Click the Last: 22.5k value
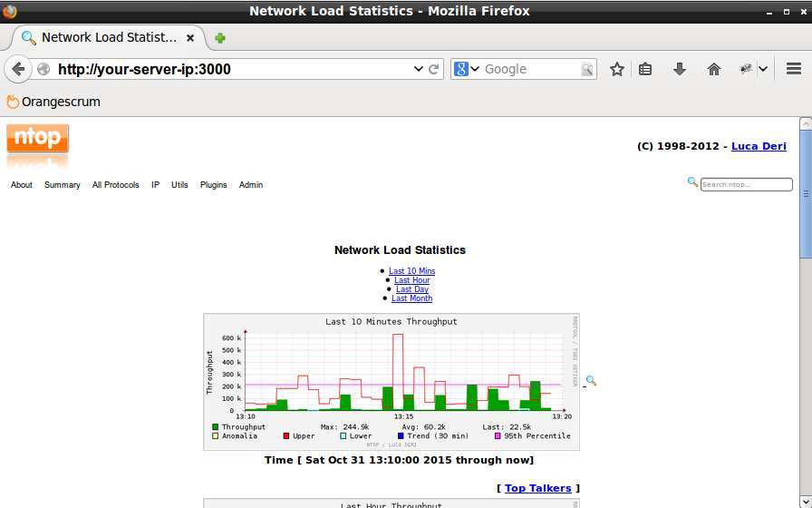Image resolution: width=812 pixels, height=508 pixels. [x=507, y=427]
